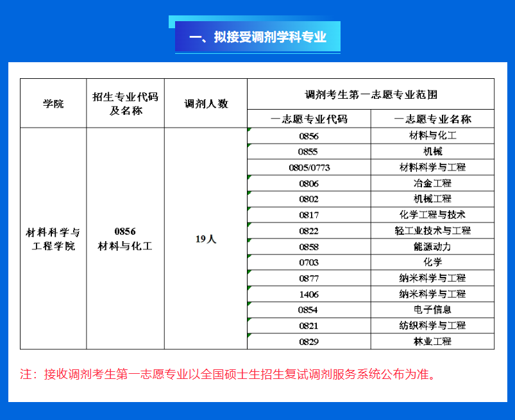Click the 电子信息 cell
This screenshot has width=515, height=420.
pyautogui.click(x=432, y=310)
